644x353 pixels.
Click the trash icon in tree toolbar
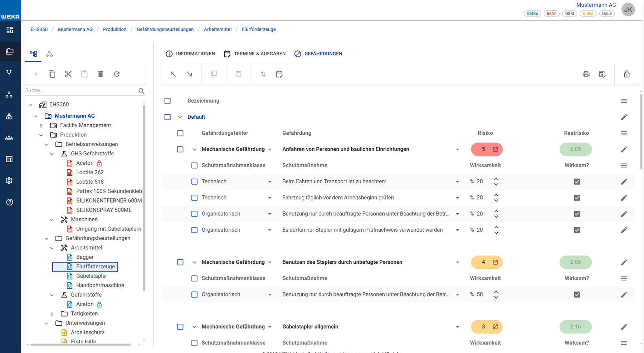click(101, 74)
